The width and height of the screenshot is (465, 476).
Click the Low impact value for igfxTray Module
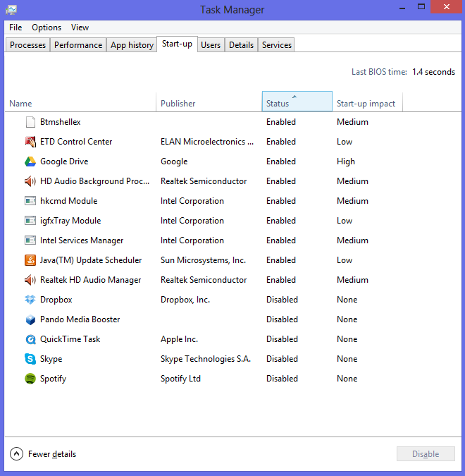345,221
